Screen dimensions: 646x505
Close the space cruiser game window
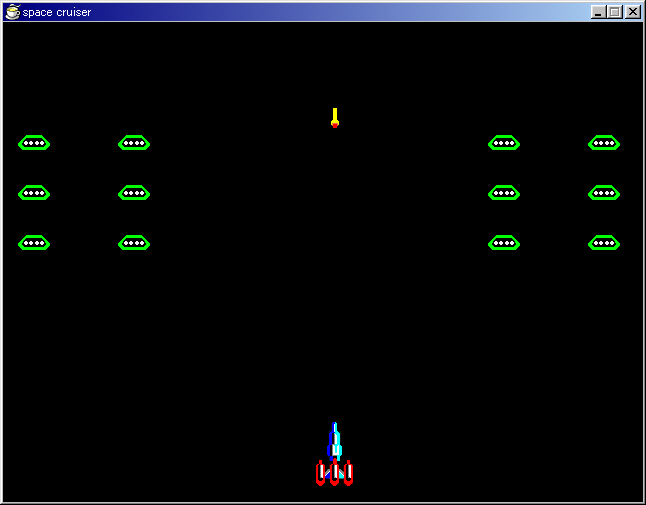(x=632, y=12)
